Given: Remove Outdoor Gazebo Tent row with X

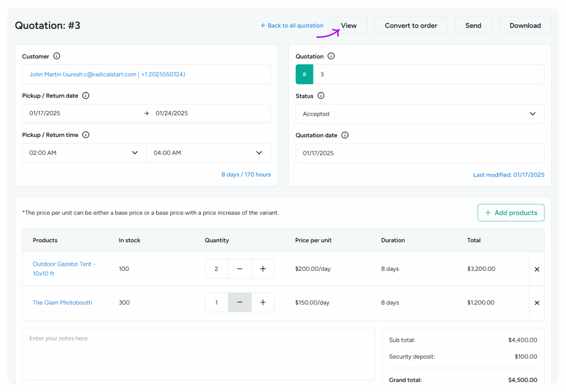Looking at the screenshot, I should click(537, 269).
